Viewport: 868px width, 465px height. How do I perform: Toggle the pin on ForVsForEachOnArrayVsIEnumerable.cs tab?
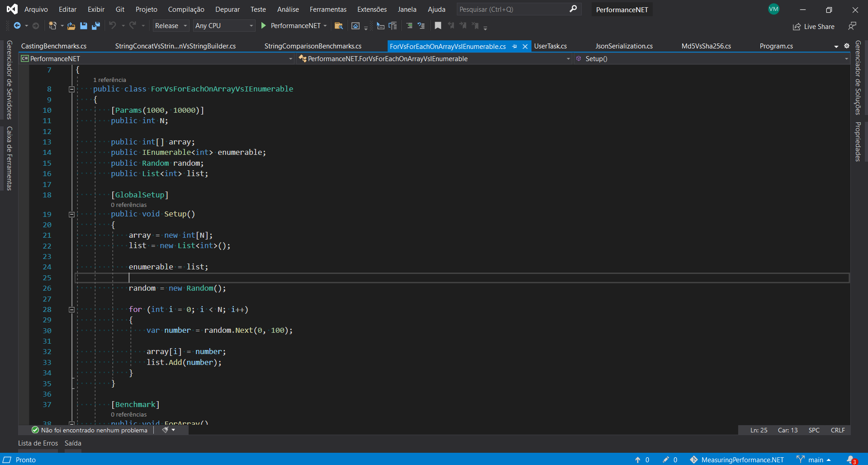click(x=514, y=46)
